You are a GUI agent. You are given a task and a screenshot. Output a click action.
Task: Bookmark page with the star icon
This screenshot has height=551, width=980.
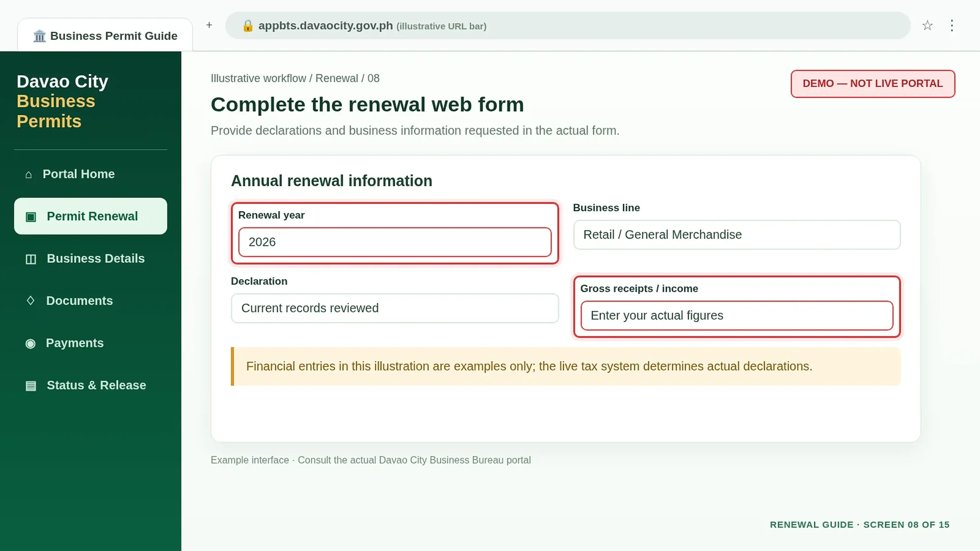[927, 26]
